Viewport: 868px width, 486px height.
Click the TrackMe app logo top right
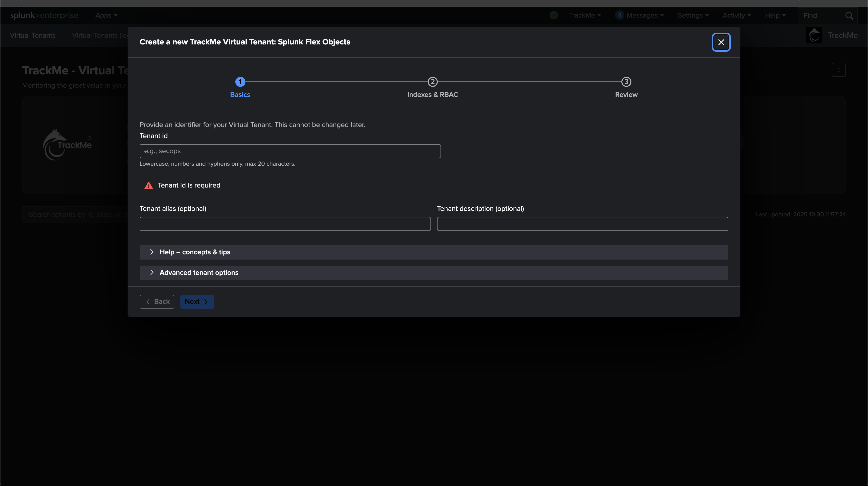[814, 35]
